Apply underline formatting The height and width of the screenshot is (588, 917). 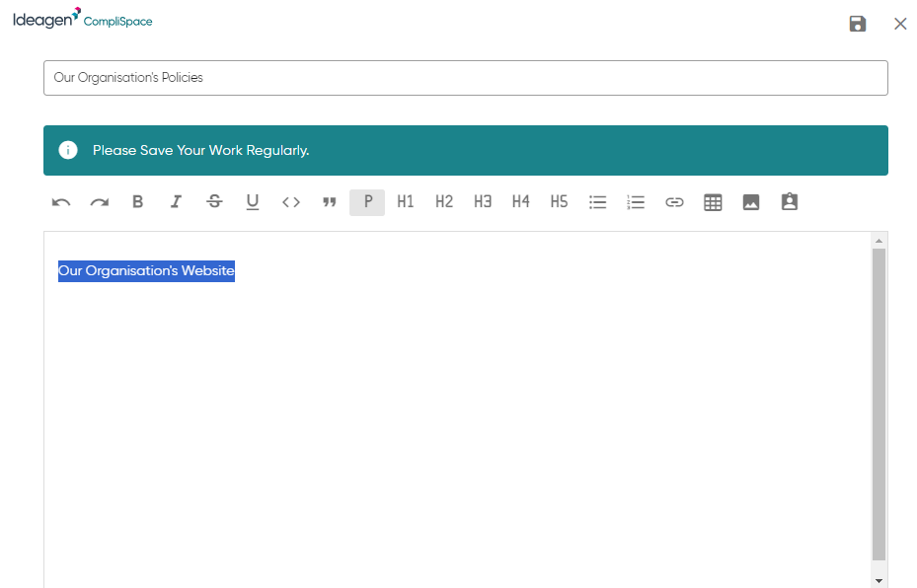(253, 202)
